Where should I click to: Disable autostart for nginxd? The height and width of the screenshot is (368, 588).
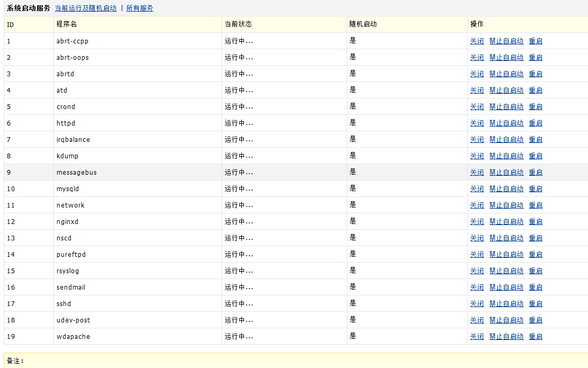tap(506, 222)
